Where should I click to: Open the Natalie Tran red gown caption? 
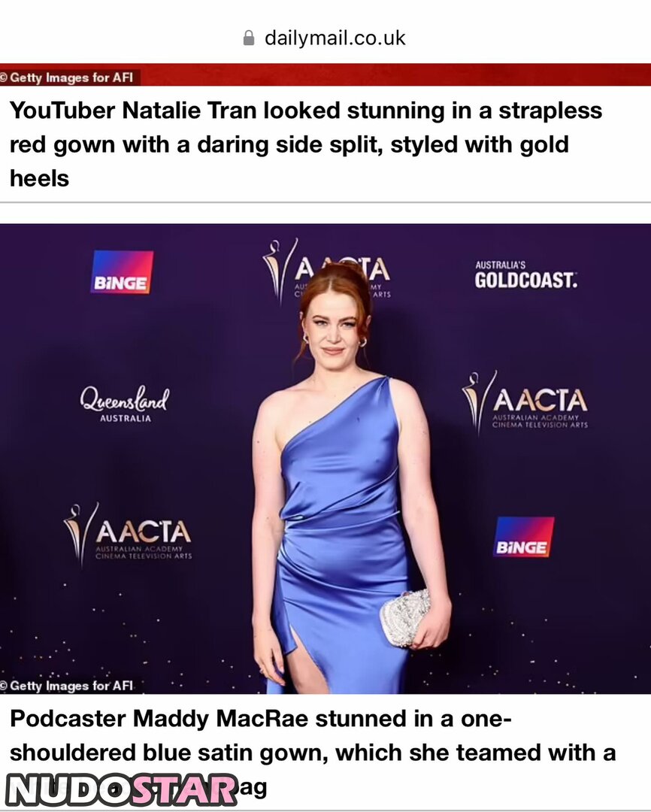305,144
